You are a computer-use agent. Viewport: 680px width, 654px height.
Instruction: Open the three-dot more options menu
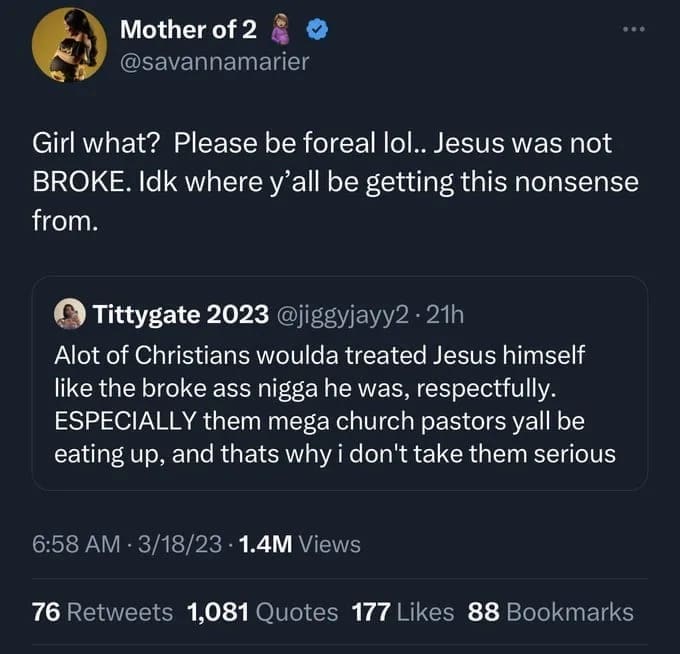(x=632, y=29)
